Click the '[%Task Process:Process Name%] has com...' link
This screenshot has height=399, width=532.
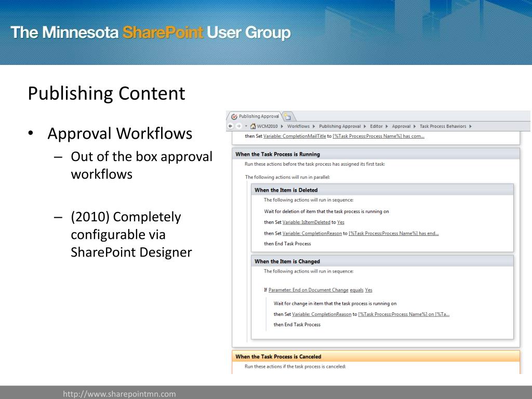tap(378, 136)
